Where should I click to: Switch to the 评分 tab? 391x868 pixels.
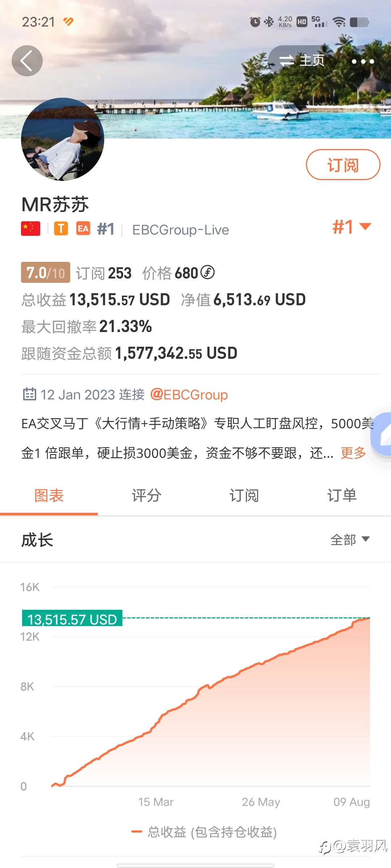tap(147, 495)
